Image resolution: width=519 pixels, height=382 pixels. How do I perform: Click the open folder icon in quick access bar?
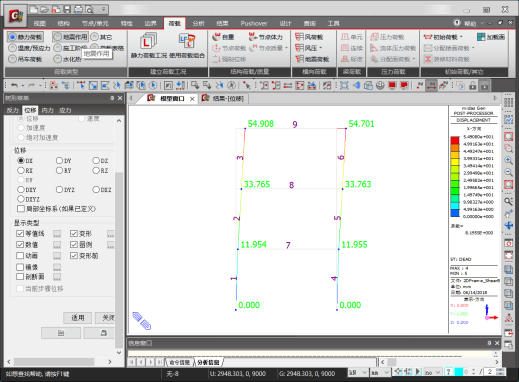45,9
